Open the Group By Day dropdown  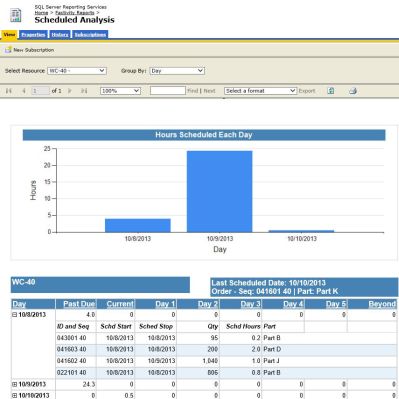177,71
